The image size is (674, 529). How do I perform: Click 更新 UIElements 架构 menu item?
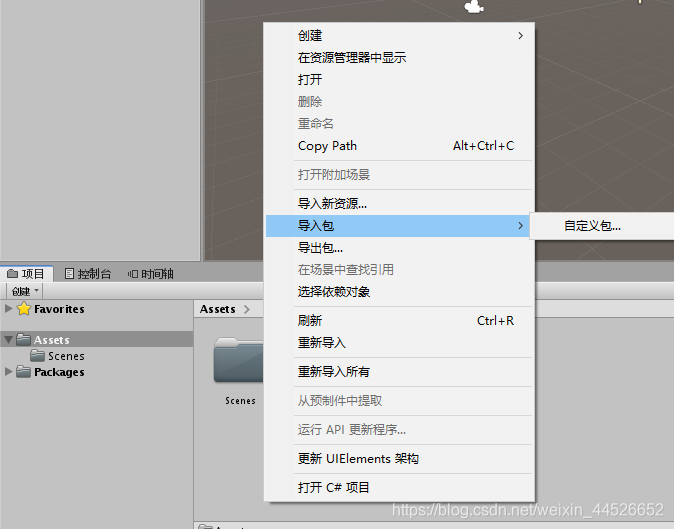(x=400, y=459)
